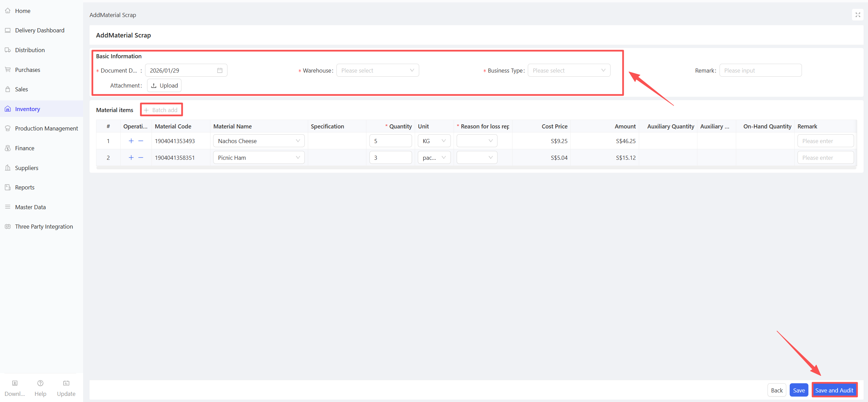Click the basic information Remark input field
Screen dimensions: 868x402
pyautogui.click(x=760, y=71)
